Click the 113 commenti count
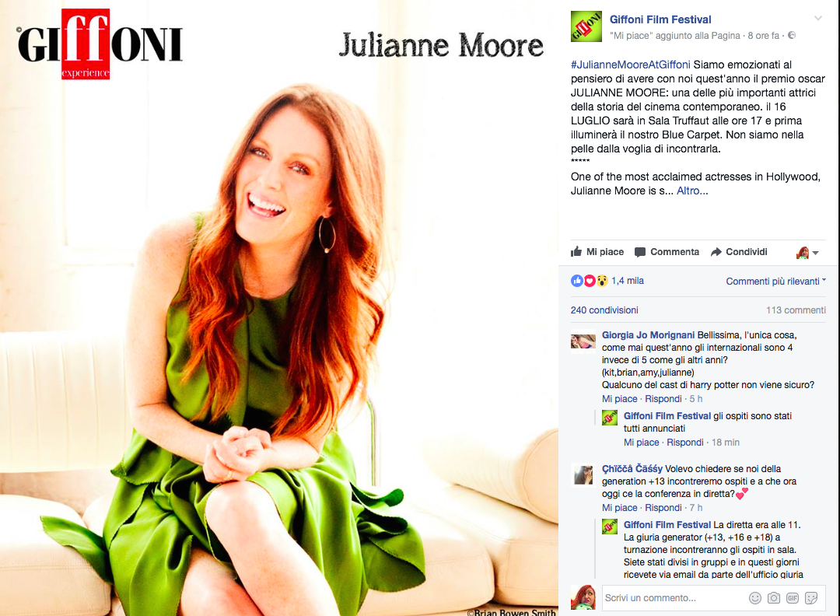Image resolution: width=840 pixels, height=616 pixels. coord(796,310)
